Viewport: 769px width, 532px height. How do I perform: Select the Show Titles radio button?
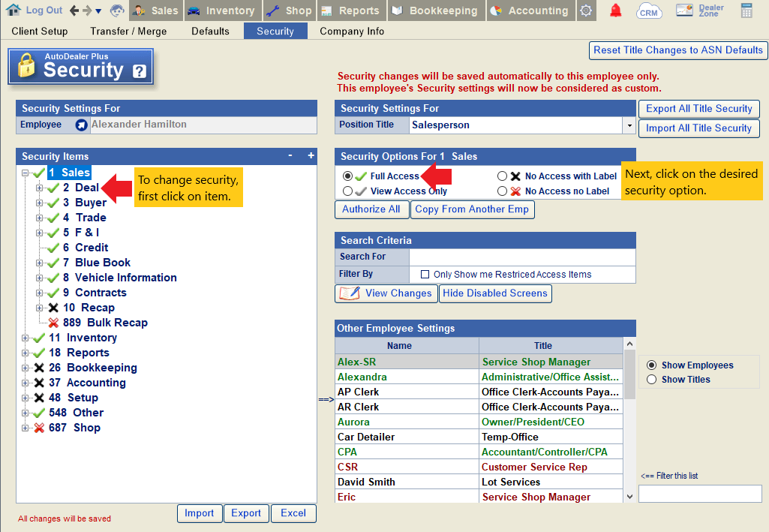coord(651,379)
